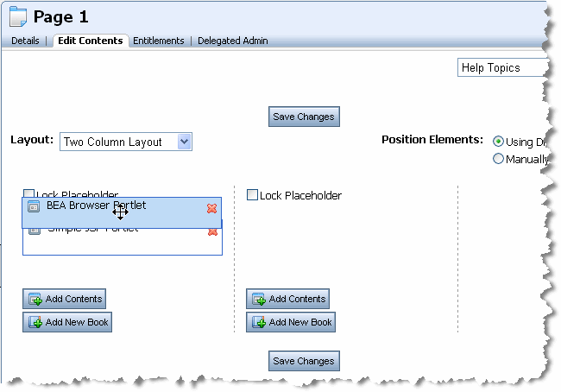Check Lock Placeholder in the left column

pos(29,195)
